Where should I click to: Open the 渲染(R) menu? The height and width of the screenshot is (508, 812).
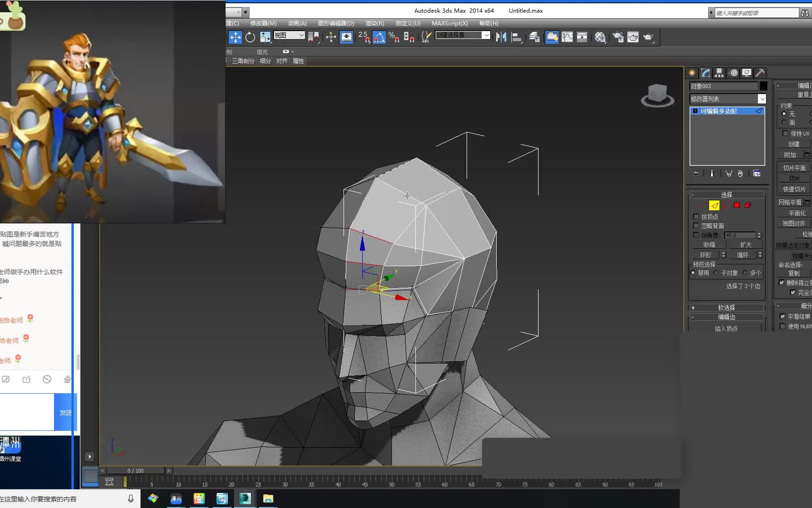pyautogui.click(x=375, y=23)
